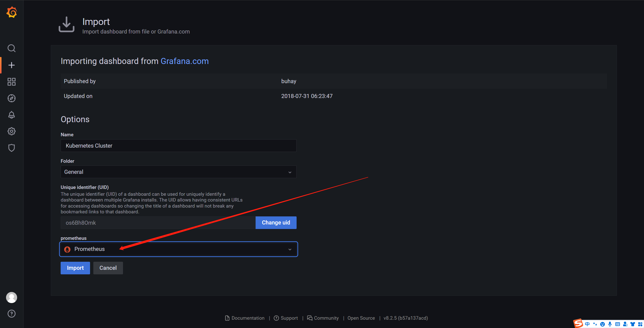Open the search dashboards icon

[x=12, y=48]
